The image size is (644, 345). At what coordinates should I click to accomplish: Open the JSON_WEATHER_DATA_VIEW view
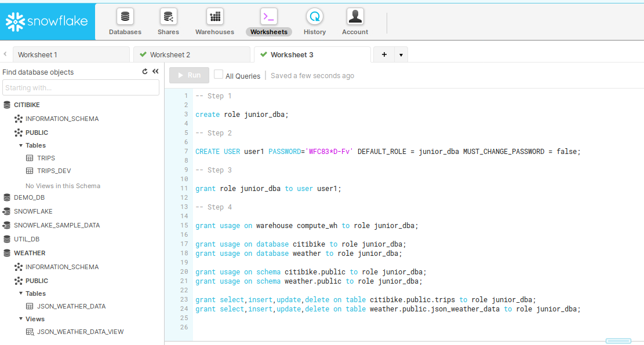[80, 332]
